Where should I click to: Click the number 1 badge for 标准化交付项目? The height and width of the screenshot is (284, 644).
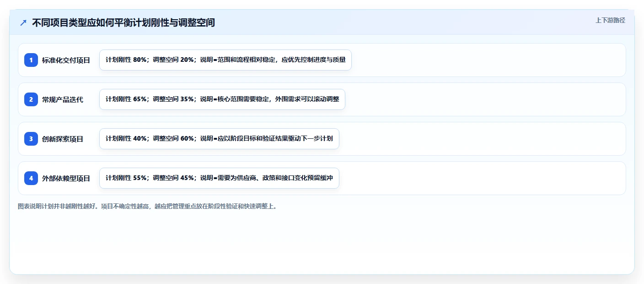click(31, 60)
